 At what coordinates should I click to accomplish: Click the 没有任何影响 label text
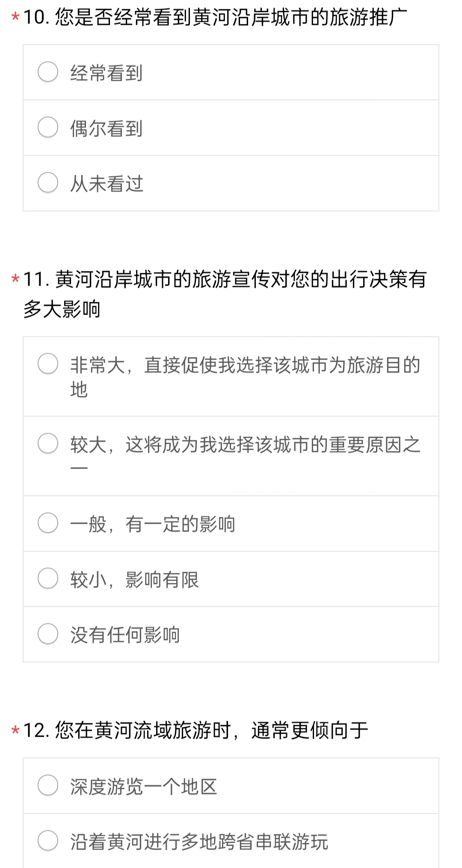(x=125, y=635)
